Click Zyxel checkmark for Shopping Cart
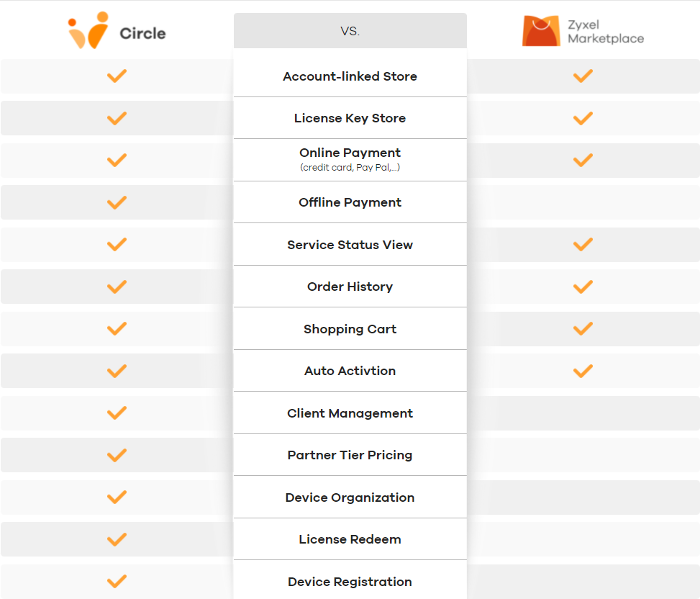The height and width of the screenshot is (599, 700). (583, 329)
